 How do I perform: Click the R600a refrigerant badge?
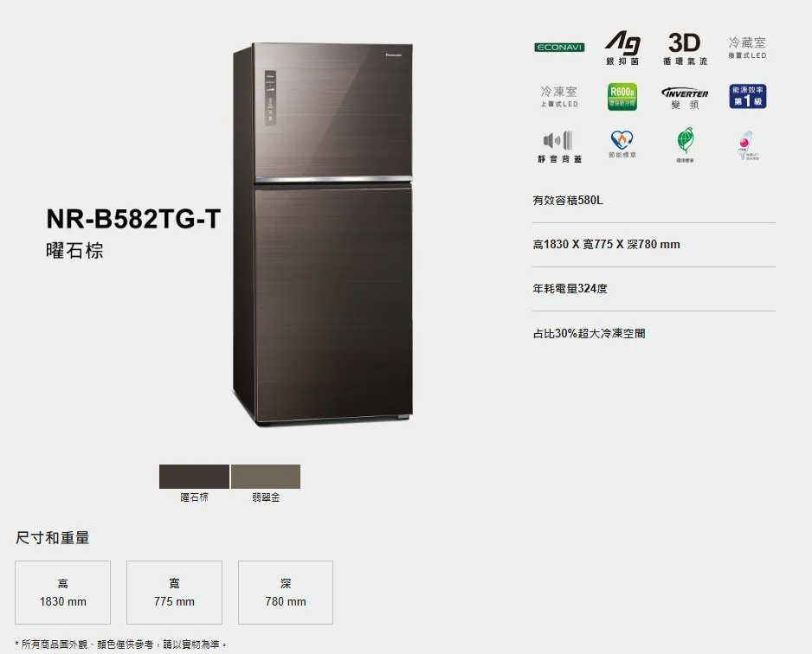pyautogui.click(x=622, y=97)
